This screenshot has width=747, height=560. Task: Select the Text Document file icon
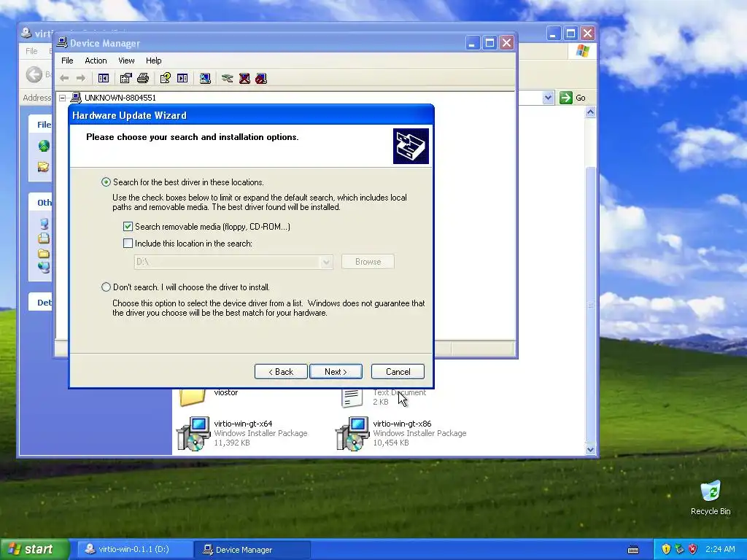click(352, 397)
